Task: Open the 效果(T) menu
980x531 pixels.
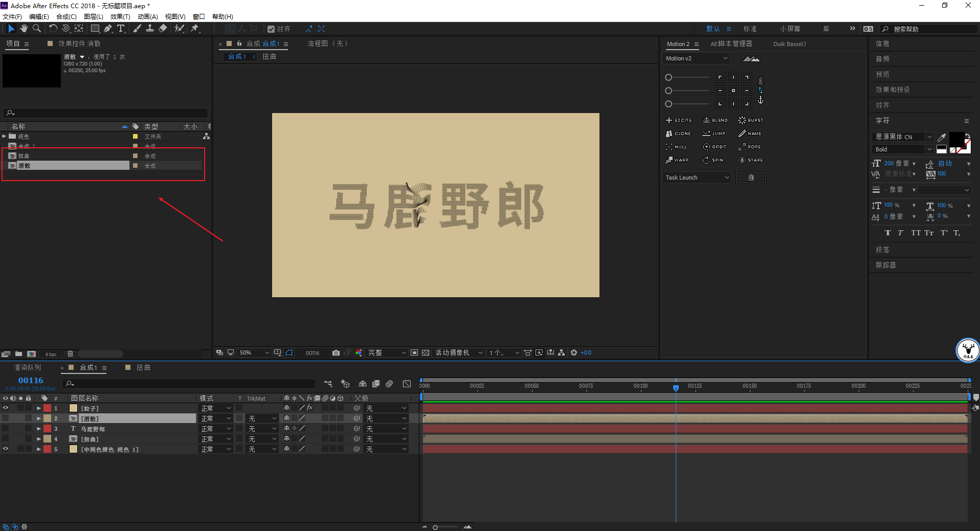Action: [120, 17]
